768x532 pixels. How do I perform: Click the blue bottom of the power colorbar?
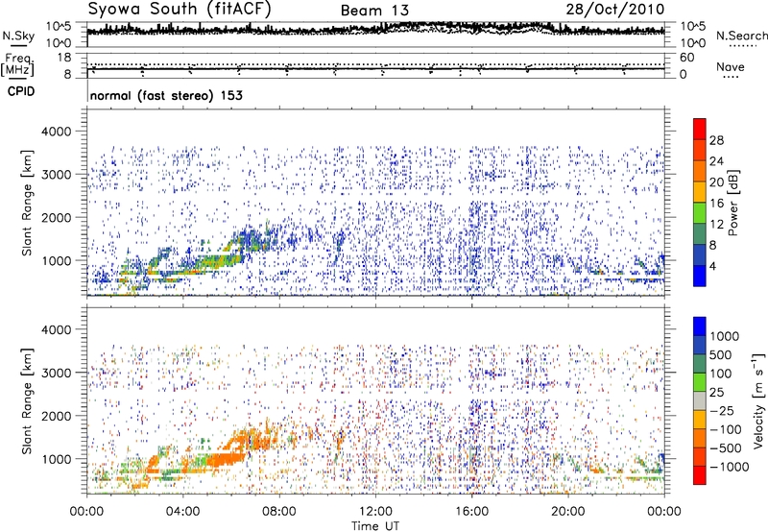tap(700, 276)
